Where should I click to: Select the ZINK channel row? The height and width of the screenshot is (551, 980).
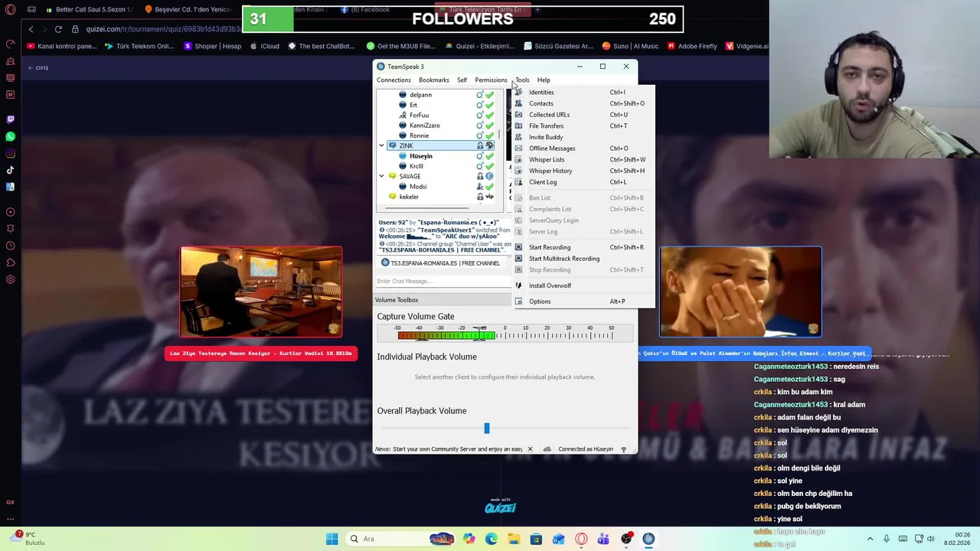point(440,145)
